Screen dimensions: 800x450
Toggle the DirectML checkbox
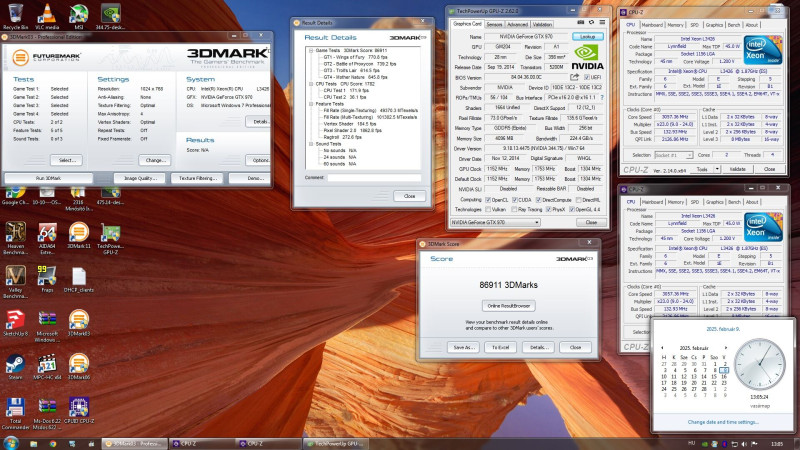pyautogui.click(x=578, y=200)
